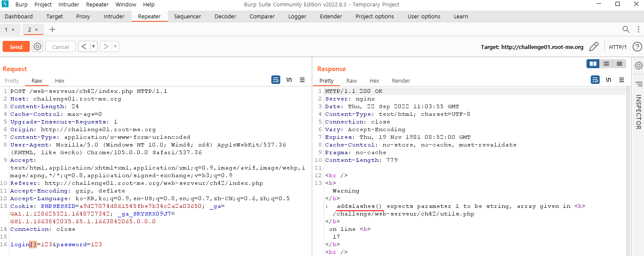Image resolution: width=644 pixels, height=256 pixels.
Task: Open the Help menu
Action: 149,4
